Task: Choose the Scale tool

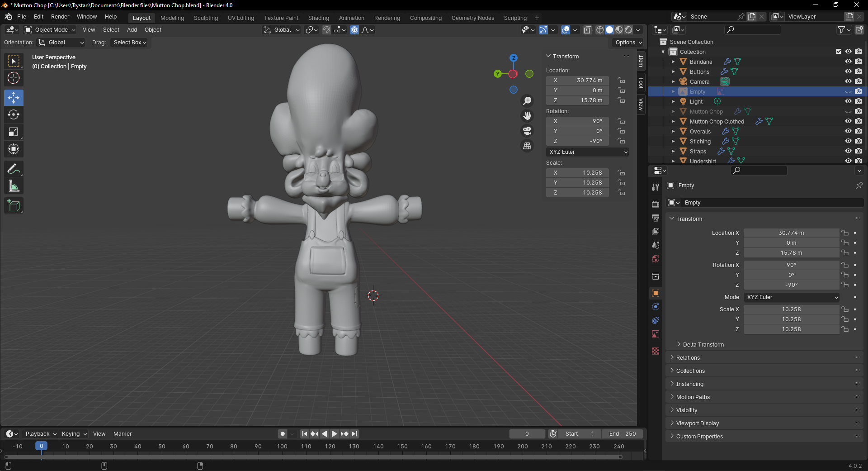Action: coord(14,132)
